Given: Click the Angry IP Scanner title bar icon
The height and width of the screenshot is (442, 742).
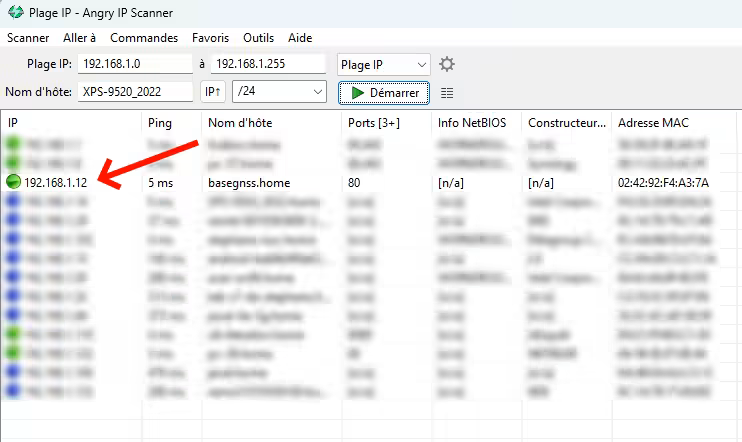Looking at the screenshot, I should [x=16, y=12].
